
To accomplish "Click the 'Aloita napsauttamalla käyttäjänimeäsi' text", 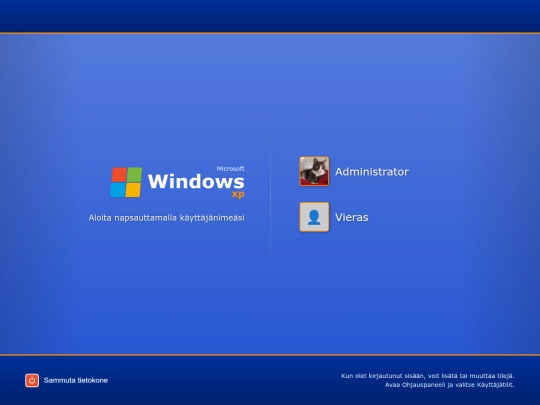I will (166, 218).
